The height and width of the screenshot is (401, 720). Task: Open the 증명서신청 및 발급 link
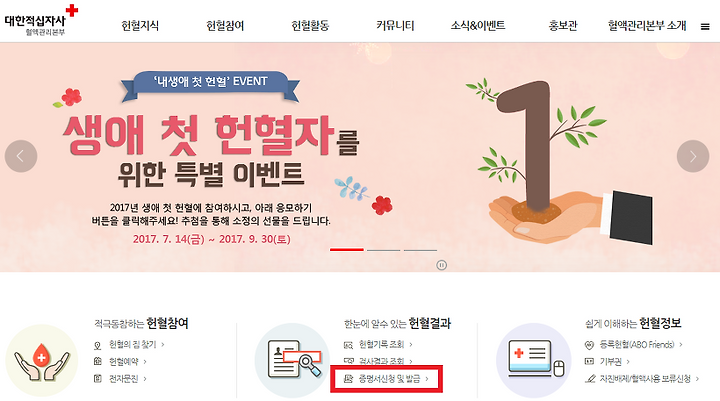[x=387, y=378]
